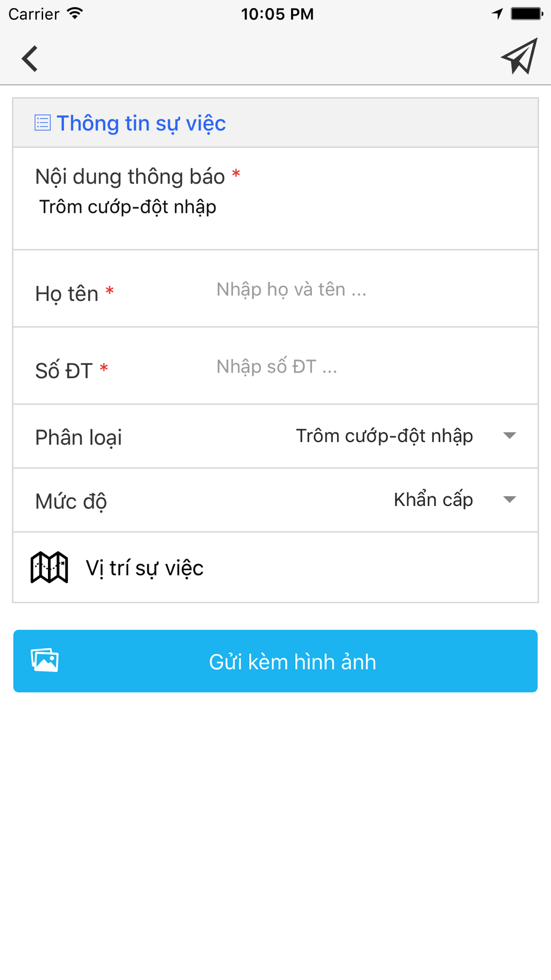The height and width of the screenshot is (980, 551).
Task: Tap the photo gallery icon
Action: click(45, 660)
